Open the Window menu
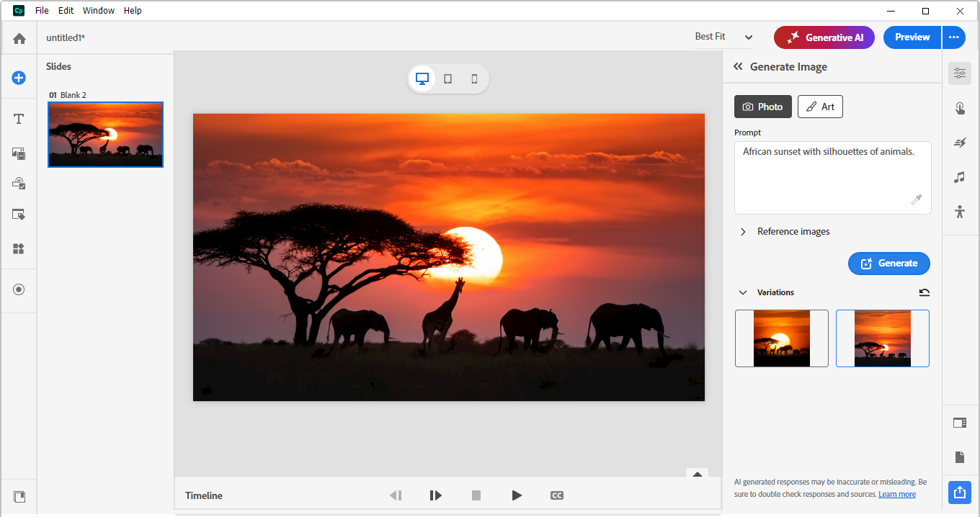This screenshot has width=980, height=517. [x=99, y=10]
